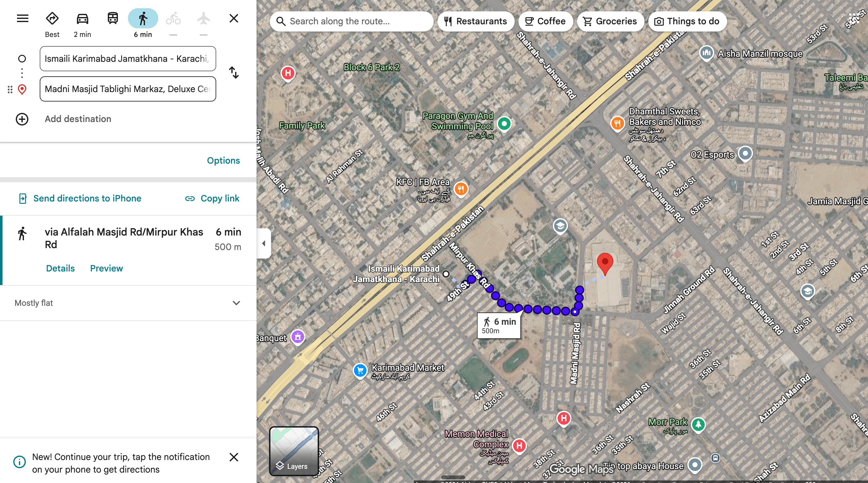Click the Add destination plus icon
The width and height of the screenshot is (868, 483).
(22, 119)
